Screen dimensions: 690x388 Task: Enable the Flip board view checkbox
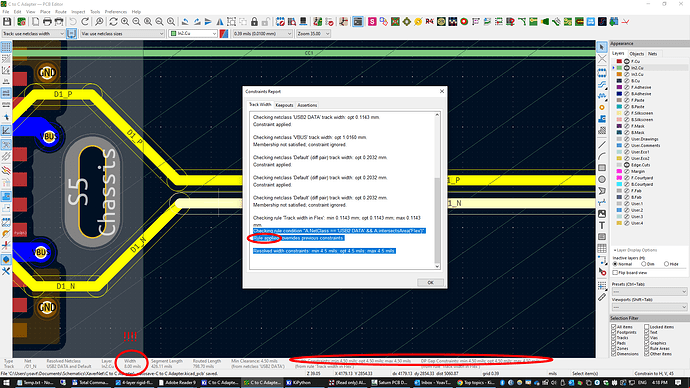615,273
